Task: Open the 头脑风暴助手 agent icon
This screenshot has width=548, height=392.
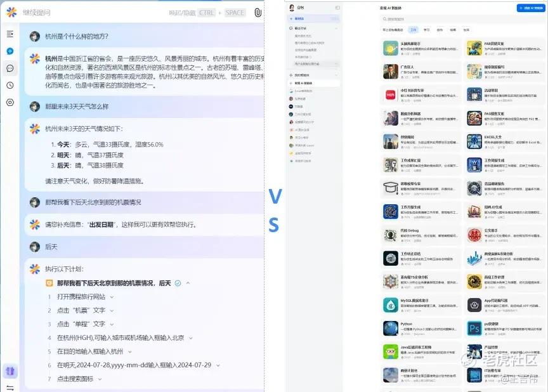Action: (x=390, y=48)
